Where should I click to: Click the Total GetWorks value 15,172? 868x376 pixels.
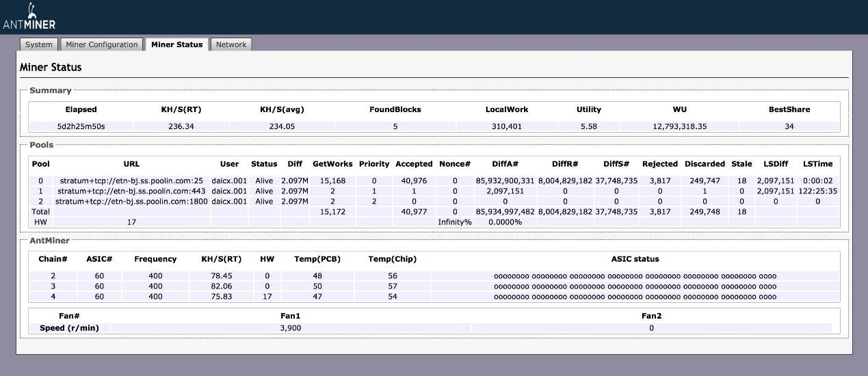pos(332,212)
